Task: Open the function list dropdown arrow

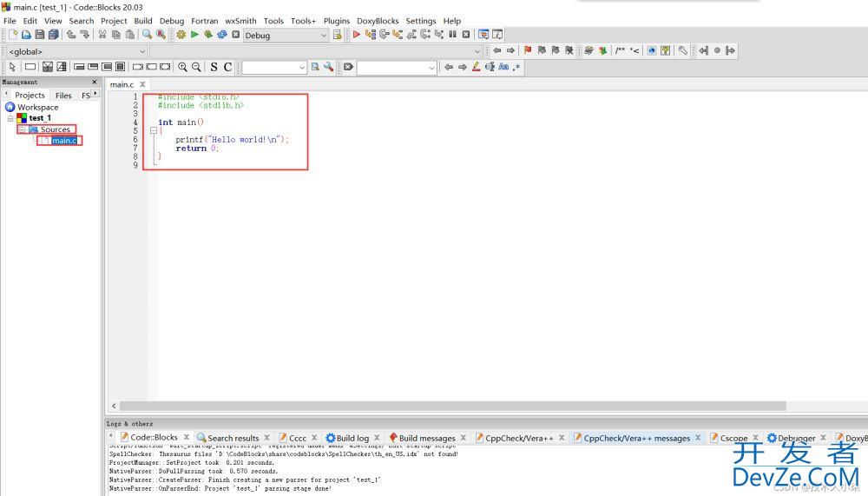Action: tap(477, 51)
